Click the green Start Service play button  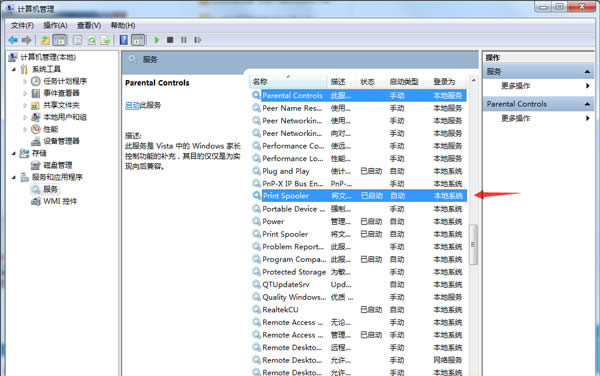(157, 40)
